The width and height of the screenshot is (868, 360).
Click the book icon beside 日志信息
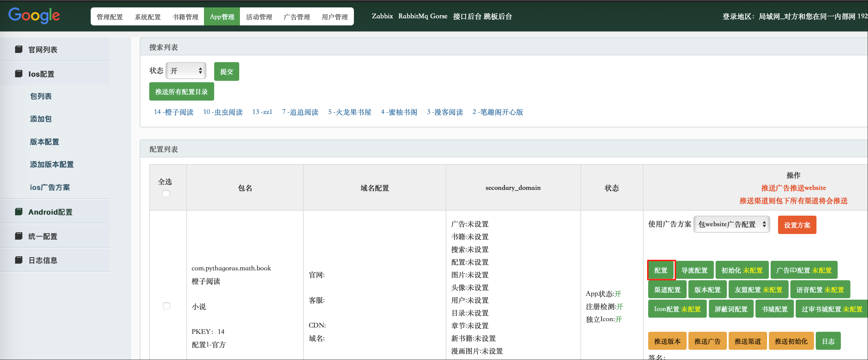coord(19,260)
